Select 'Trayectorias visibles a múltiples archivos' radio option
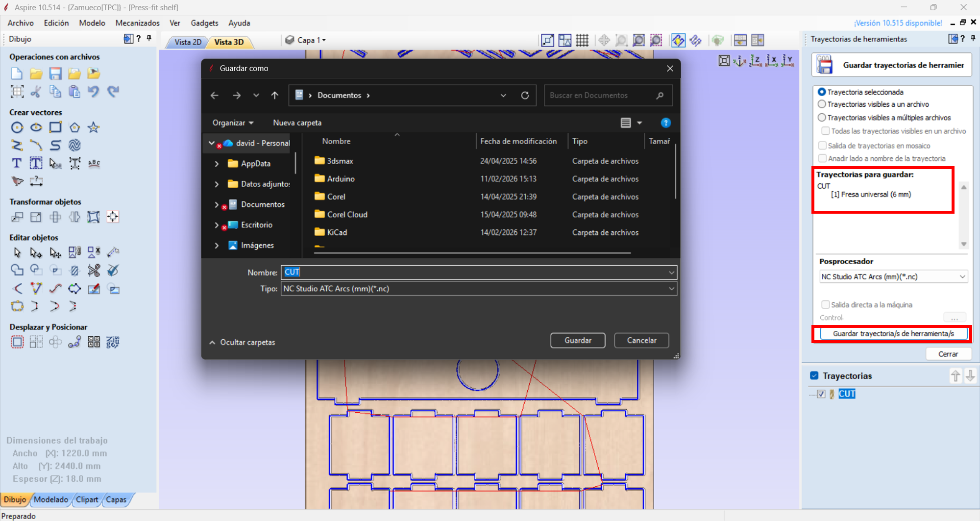Image resolution: width=980 pixels, height=521 pixels. [822, 118]
